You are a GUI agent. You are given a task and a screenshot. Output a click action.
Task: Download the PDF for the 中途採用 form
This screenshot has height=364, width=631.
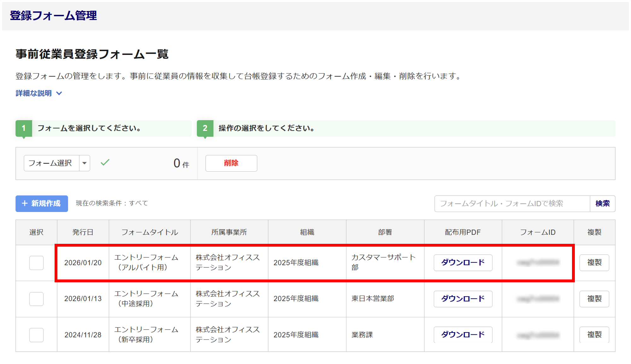point(463,299)
